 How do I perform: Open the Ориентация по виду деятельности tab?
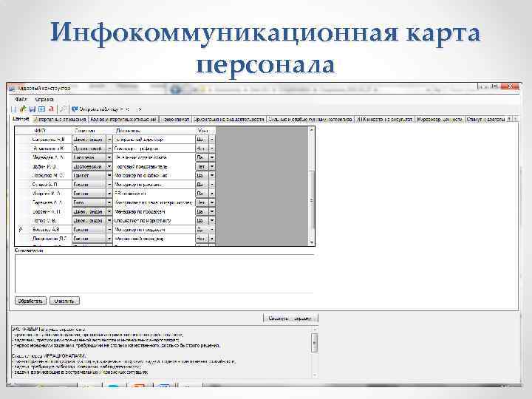[228, 120]
